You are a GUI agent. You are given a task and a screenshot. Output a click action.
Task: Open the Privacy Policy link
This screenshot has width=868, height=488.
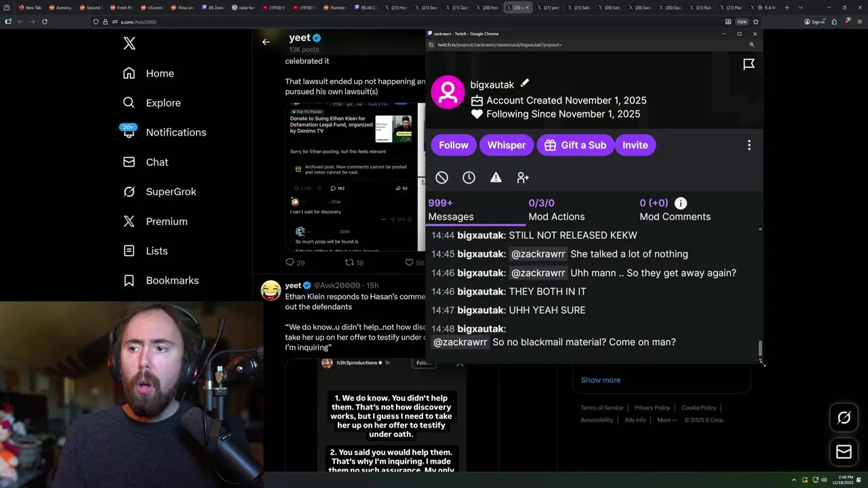coord(652,408)
